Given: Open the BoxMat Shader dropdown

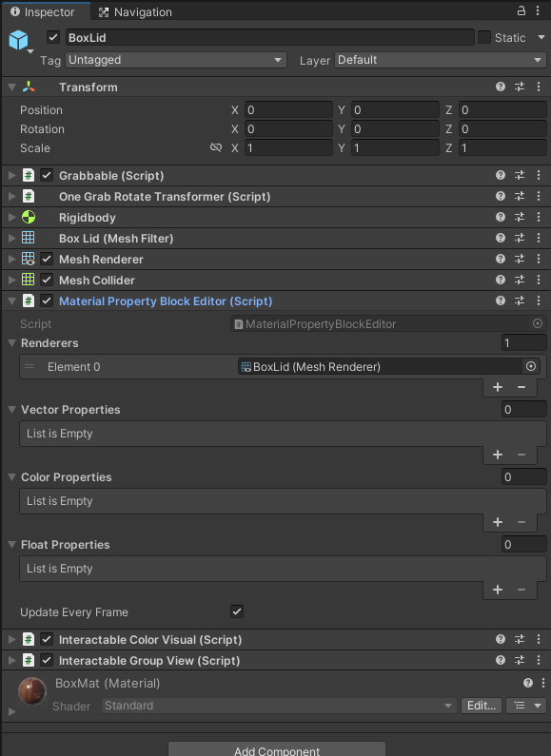Looking at the screenshot, I should [x=279, y=706].
